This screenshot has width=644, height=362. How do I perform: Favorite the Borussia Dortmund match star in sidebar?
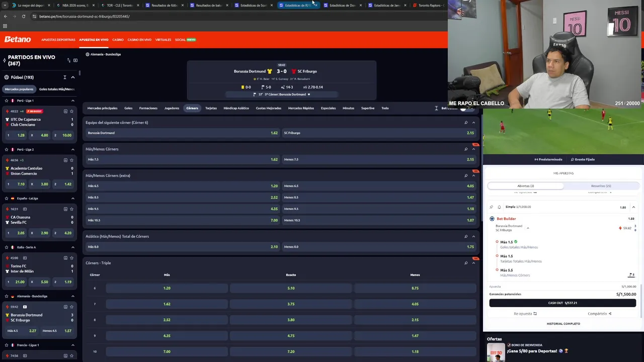pos(71,307)
